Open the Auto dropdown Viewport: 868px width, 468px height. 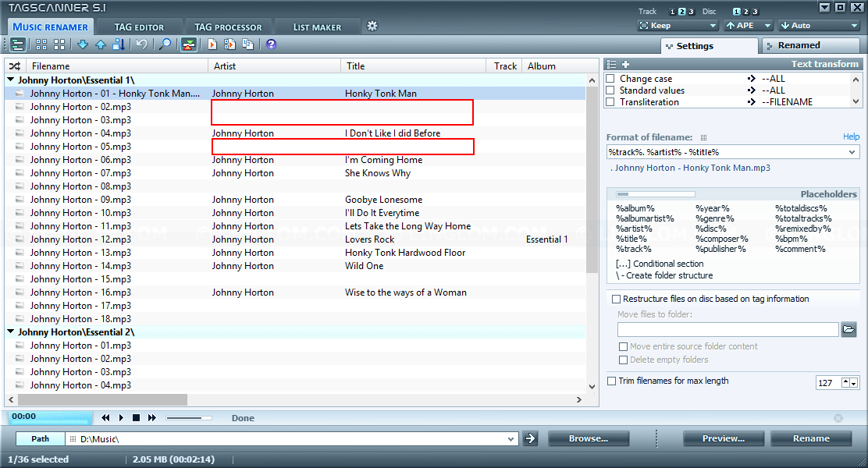[819, 26]
